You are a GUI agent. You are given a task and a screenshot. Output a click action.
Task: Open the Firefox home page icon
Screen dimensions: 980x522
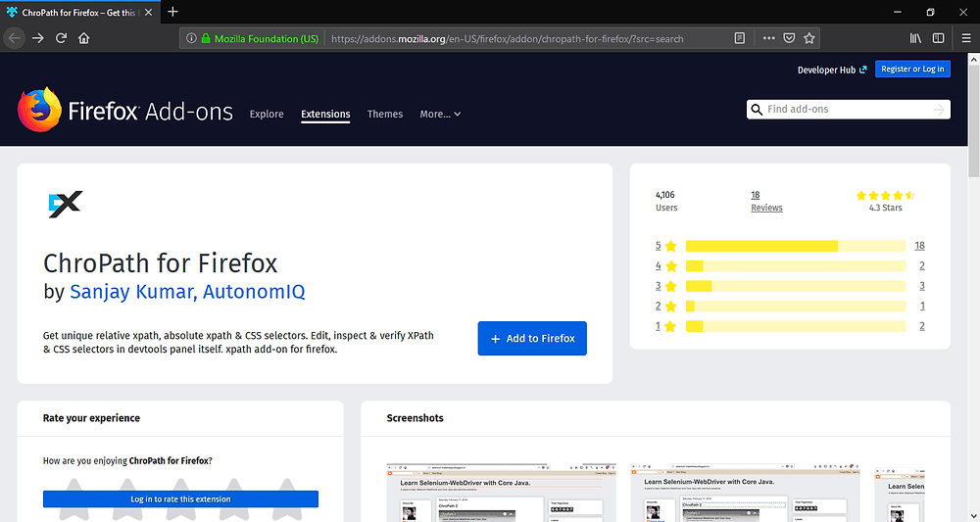[83, 38]
